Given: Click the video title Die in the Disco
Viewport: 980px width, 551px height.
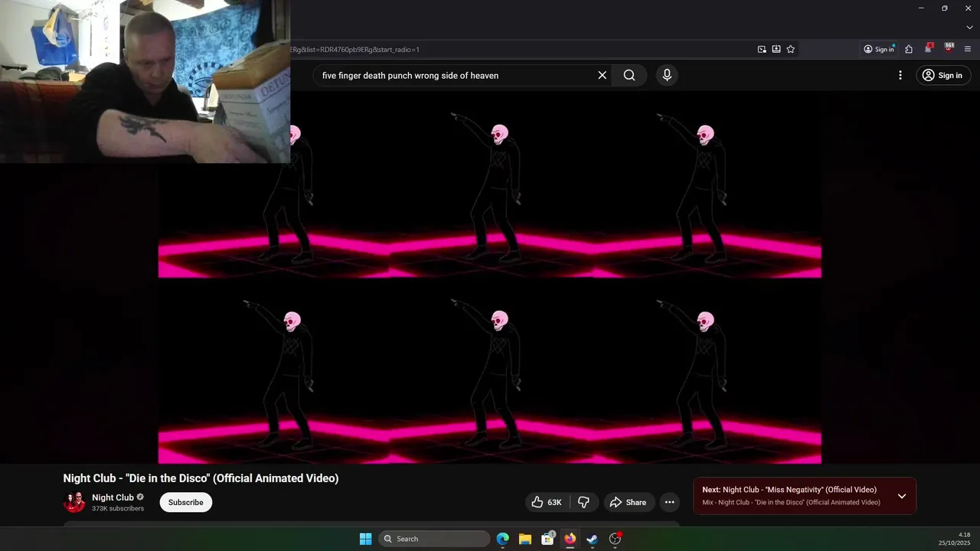Looking at the screenshot, I should pyautogui.click(x=201, y=478).
